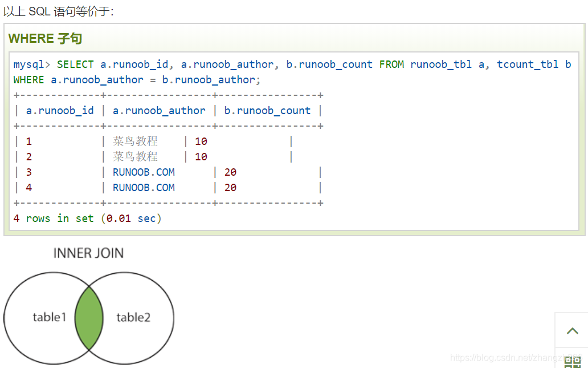Click 'tcount_tbl' in the FROM clause
The image size is (588, 368).
(527, 64)
